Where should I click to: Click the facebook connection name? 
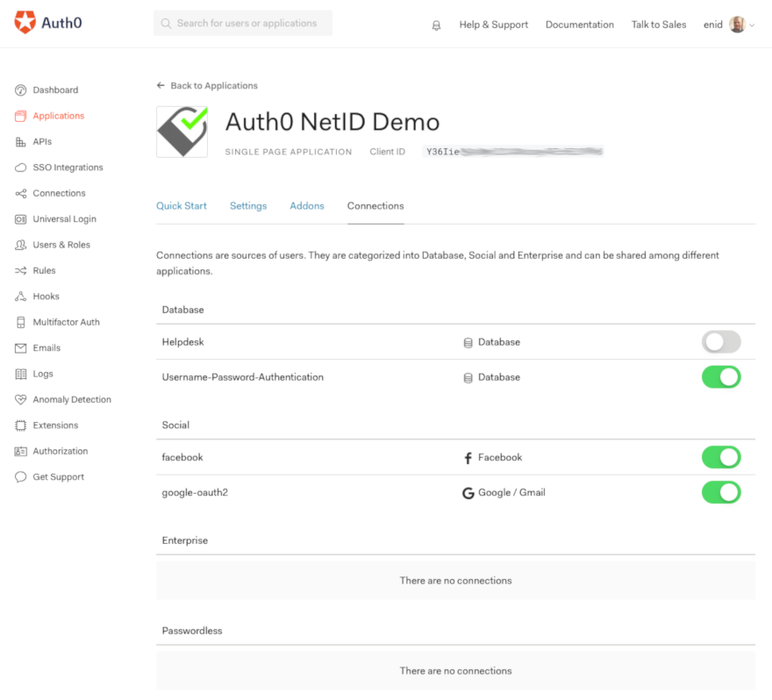tap(182, 457)
